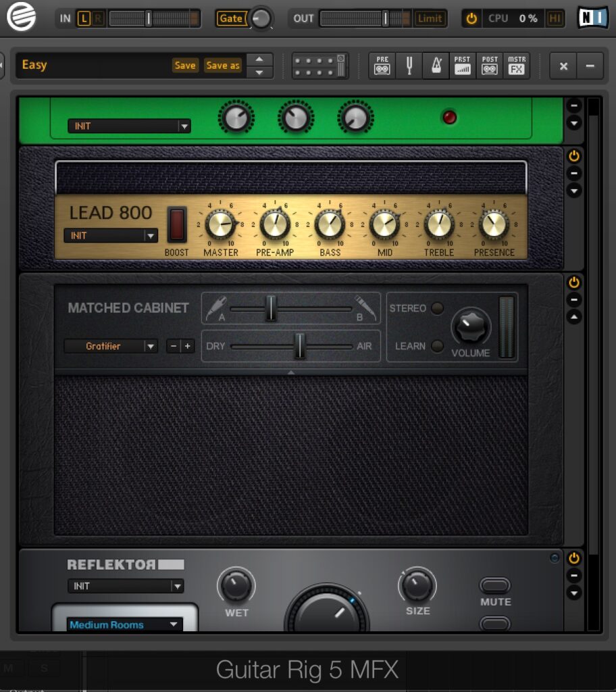
Task: Click the Reflektor WET knob
Action: (236, 586)
